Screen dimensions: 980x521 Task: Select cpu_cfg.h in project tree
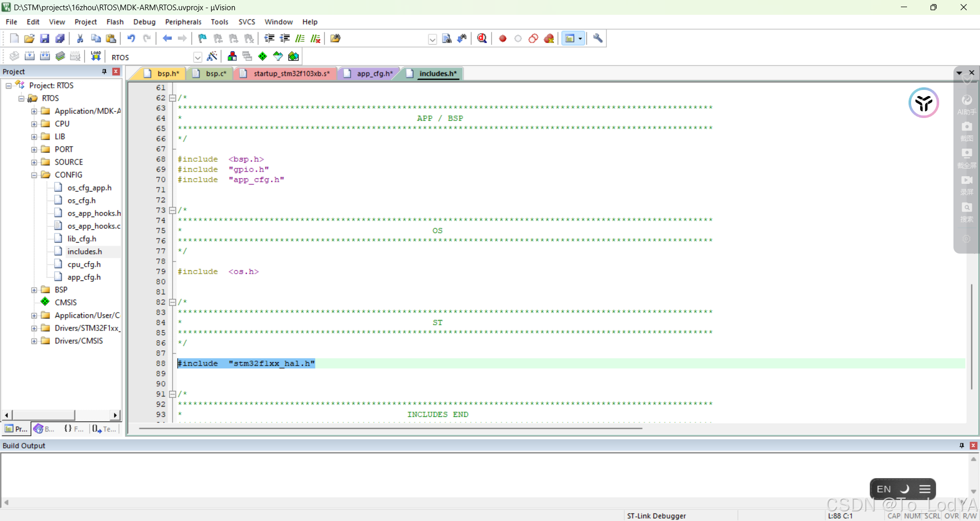click(x=84, y=265)
